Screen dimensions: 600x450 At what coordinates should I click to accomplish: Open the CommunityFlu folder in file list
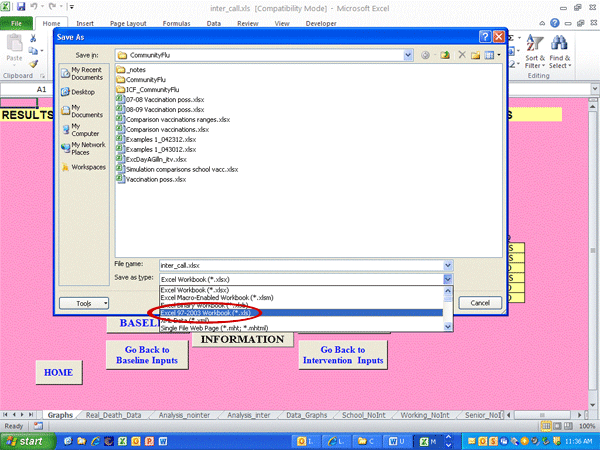pos(146,78)
